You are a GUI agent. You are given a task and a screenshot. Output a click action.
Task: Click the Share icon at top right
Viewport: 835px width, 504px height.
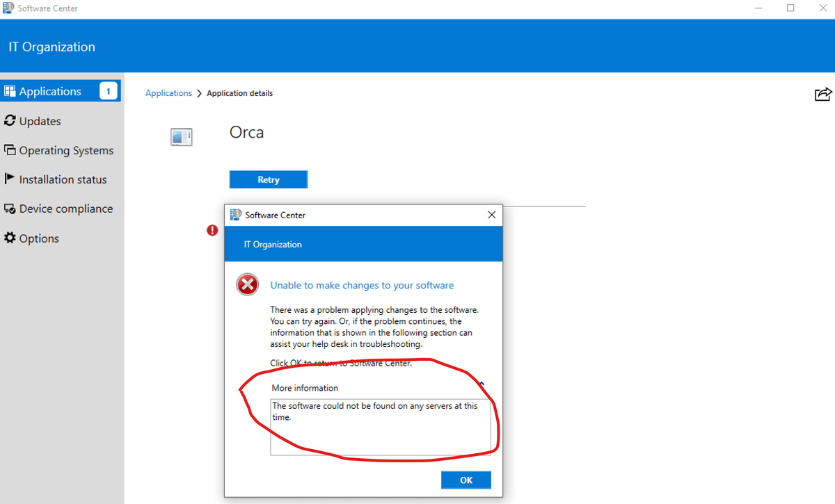point(822,94)
